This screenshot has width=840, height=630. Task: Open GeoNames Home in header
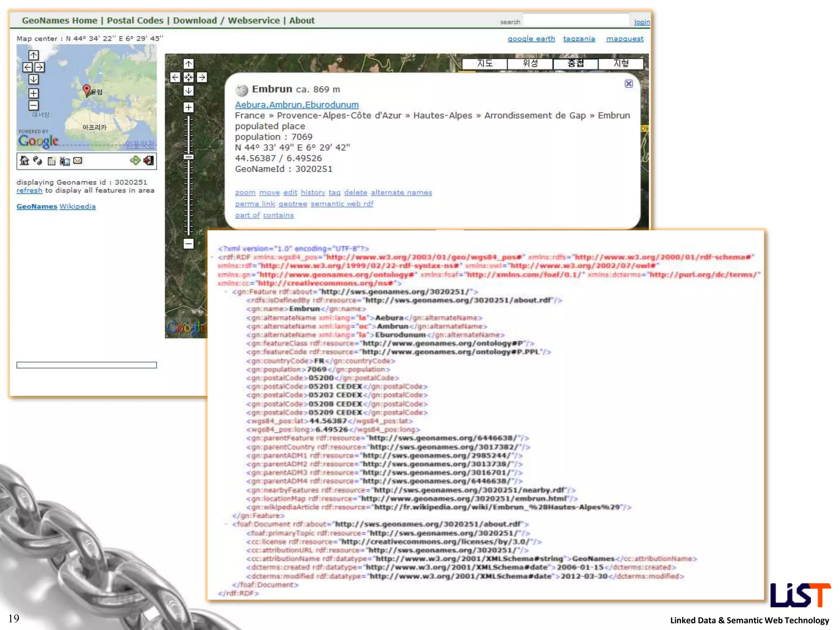(59, 21)
